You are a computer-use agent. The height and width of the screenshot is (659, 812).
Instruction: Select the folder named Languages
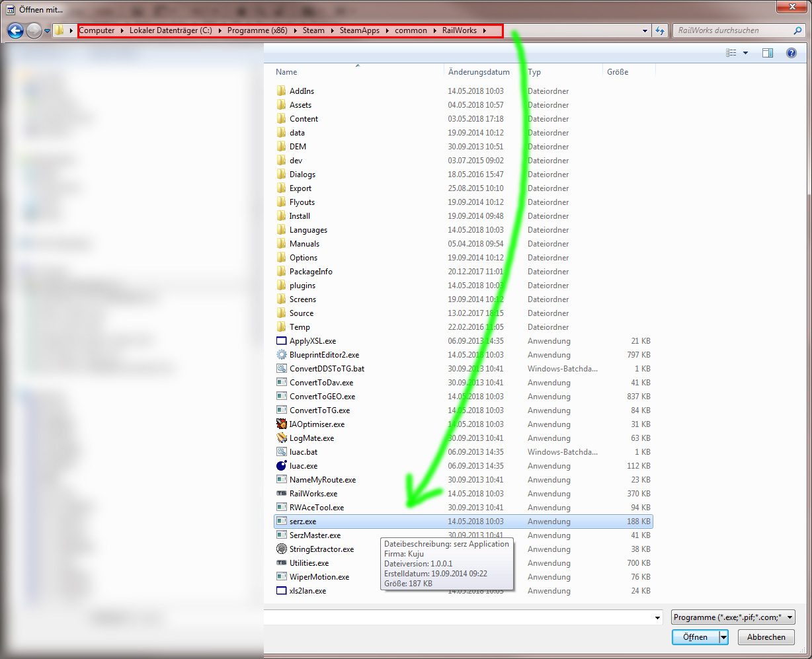tap(308, 230)
